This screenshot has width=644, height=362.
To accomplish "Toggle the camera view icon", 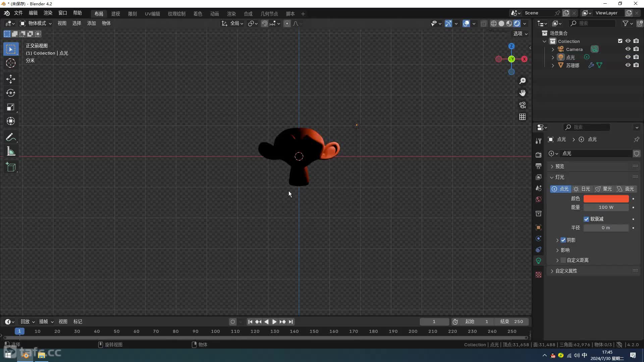I will coord(523,105).
